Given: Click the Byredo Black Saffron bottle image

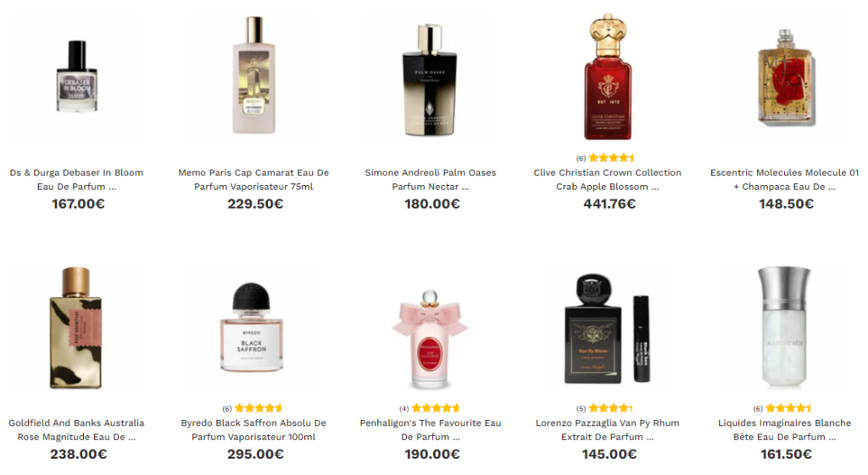Looking at the screenshot, I should coord(252,327).
